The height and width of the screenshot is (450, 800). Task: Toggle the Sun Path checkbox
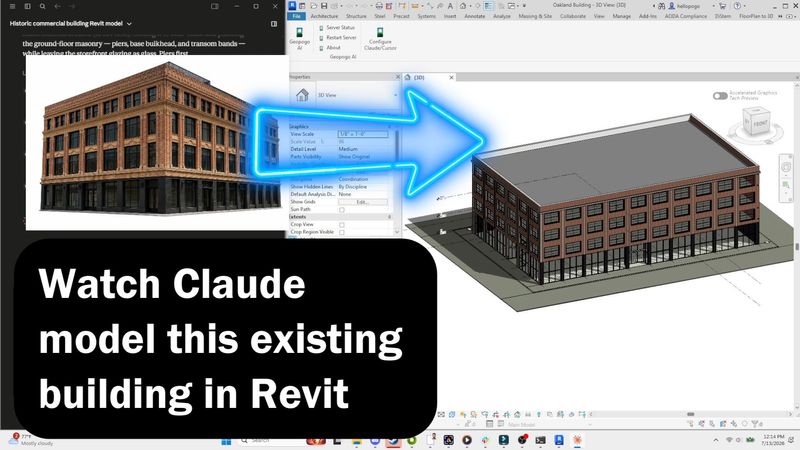coord(342,210)
